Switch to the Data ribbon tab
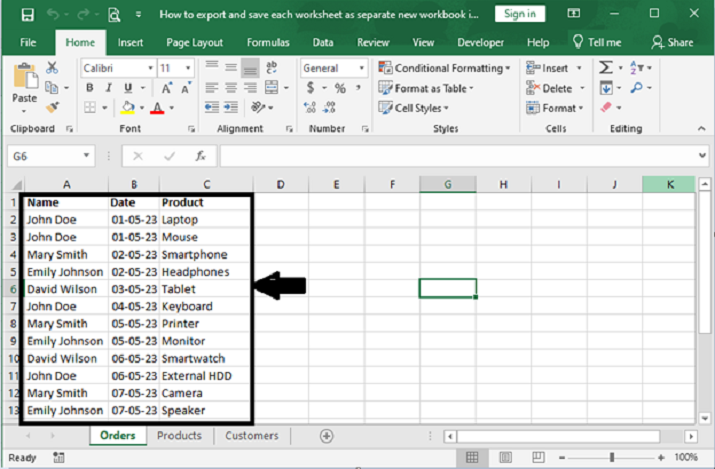This screenshot has height=469, width=715. [x=323, y=42]
